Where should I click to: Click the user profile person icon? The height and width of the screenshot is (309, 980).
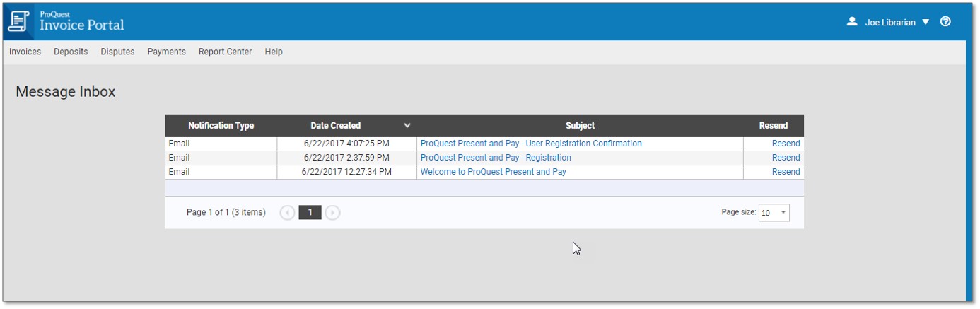(852, 22)
